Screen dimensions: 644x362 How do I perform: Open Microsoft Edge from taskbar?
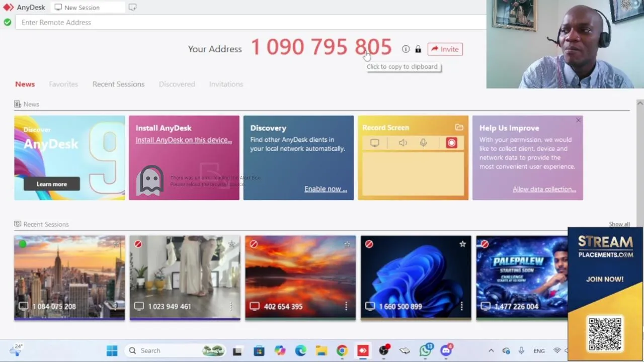tap(300, 350)
